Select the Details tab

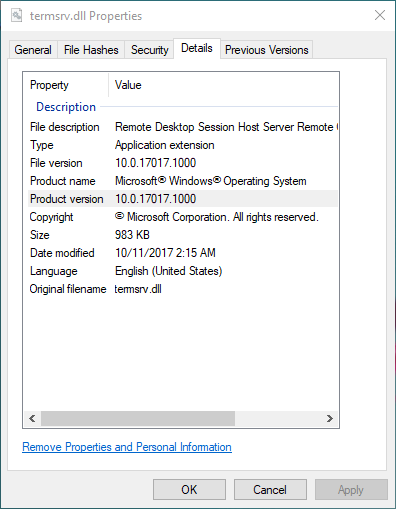[197, 48]
